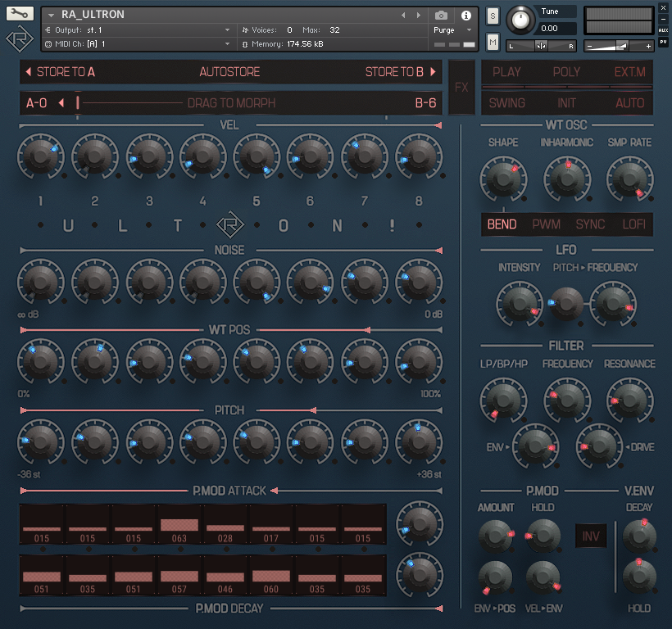
Task: Click the arrow marker after P.MOD ATTACK
Action: (275, 491)
